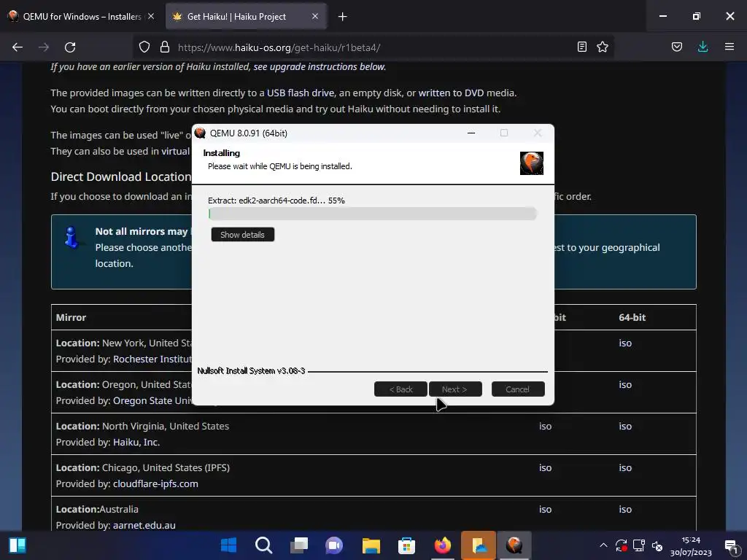Open a new browser tab
This screenshot has width=747, height=560.
pos(343,17)
